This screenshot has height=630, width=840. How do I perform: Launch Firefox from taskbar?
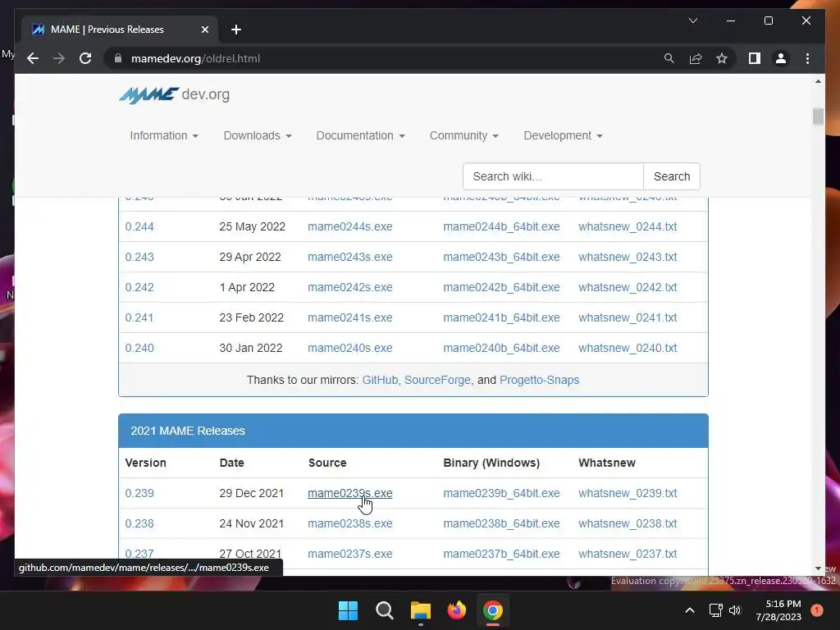point(456,610)
